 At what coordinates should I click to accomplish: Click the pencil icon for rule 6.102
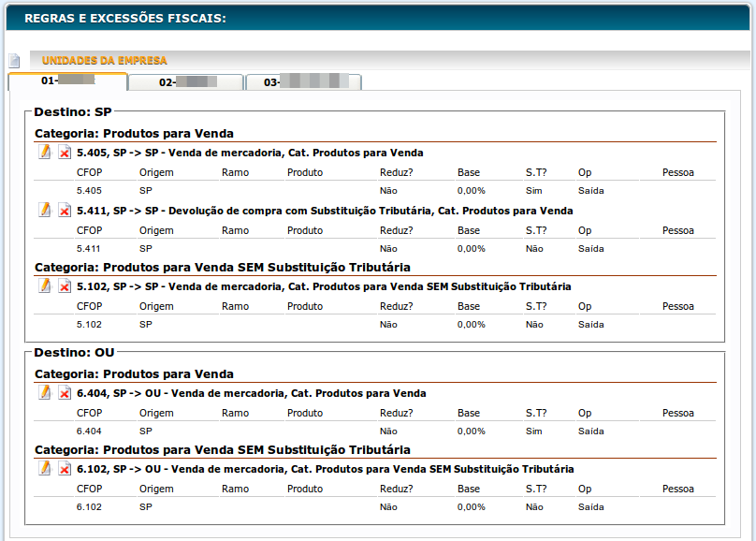[x=44, y=468]
